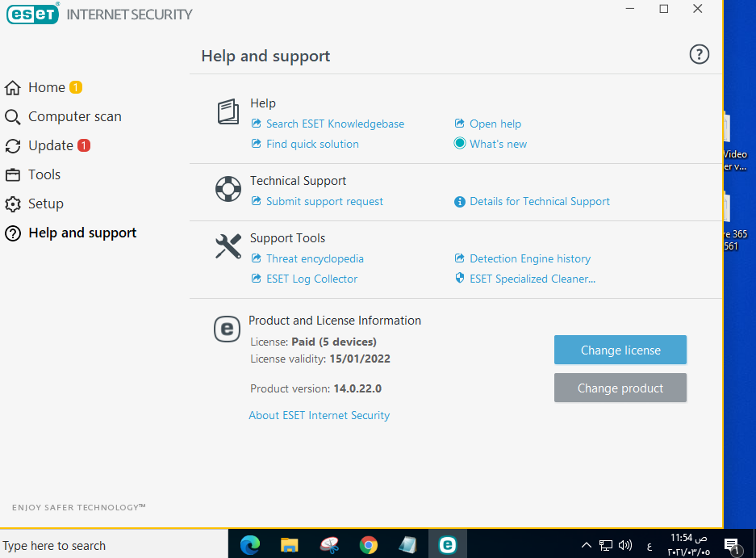Screen dimensions: 756x558
Task: Click the network tray icon
Action: pos(606,545)
